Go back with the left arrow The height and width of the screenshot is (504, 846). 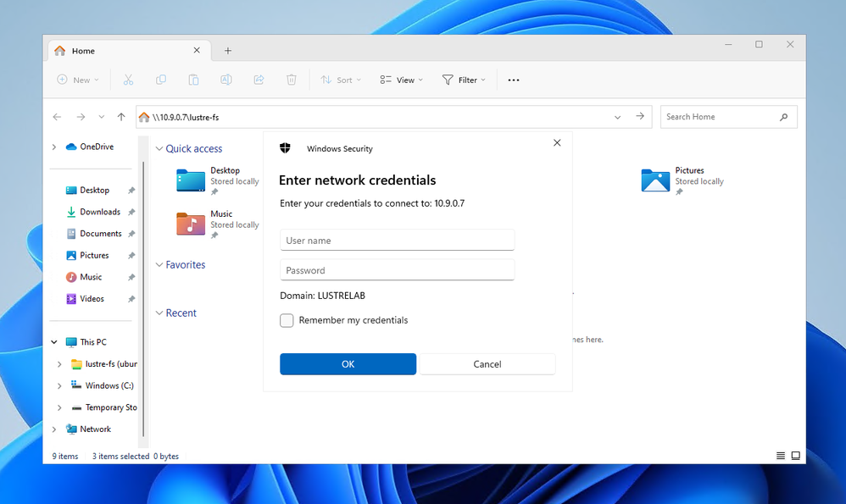tap(57, 116)
